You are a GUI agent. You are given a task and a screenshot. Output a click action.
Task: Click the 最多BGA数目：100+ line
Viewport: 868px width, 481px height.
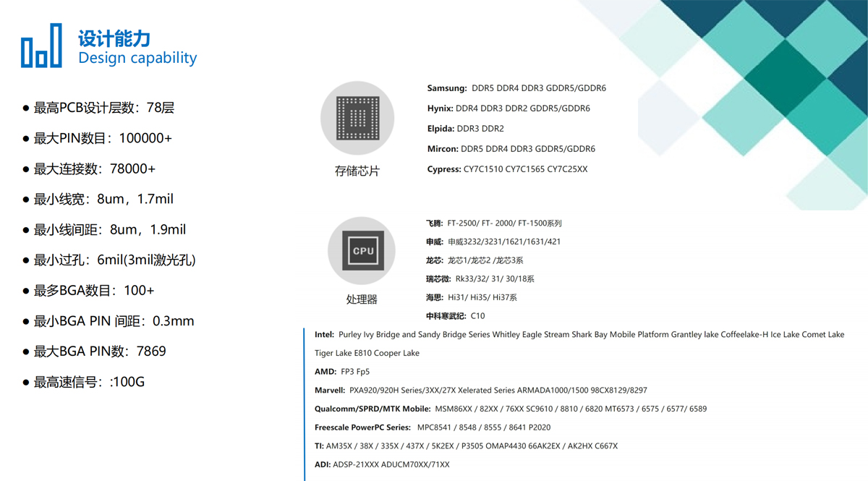pyautogui.click(x=88, y=290)
